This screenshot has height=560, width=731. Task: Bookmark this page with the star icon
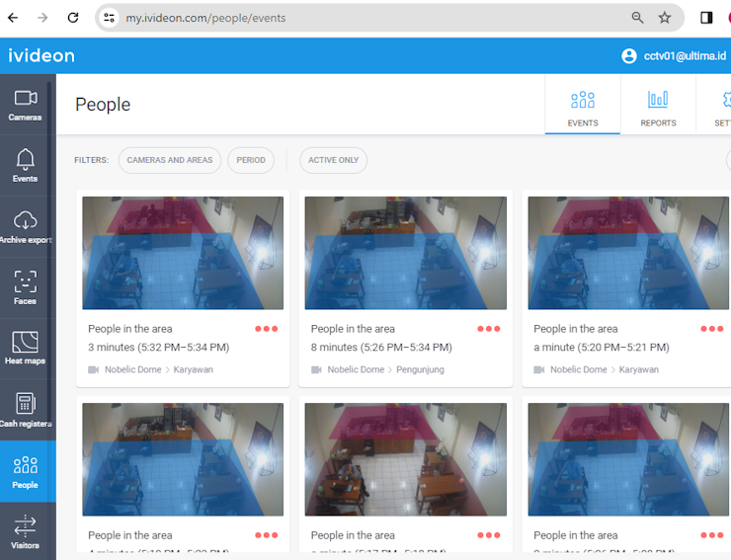point(665,18)
